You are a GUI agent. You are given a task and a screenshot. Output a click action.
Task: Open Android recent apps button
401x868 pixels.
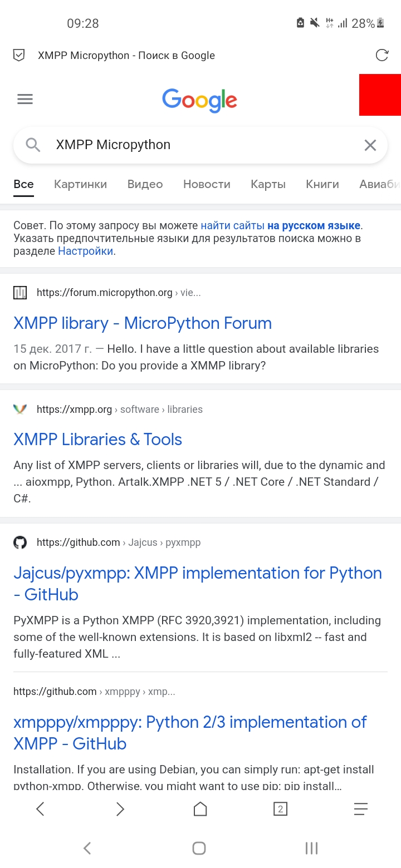[311, 848]
